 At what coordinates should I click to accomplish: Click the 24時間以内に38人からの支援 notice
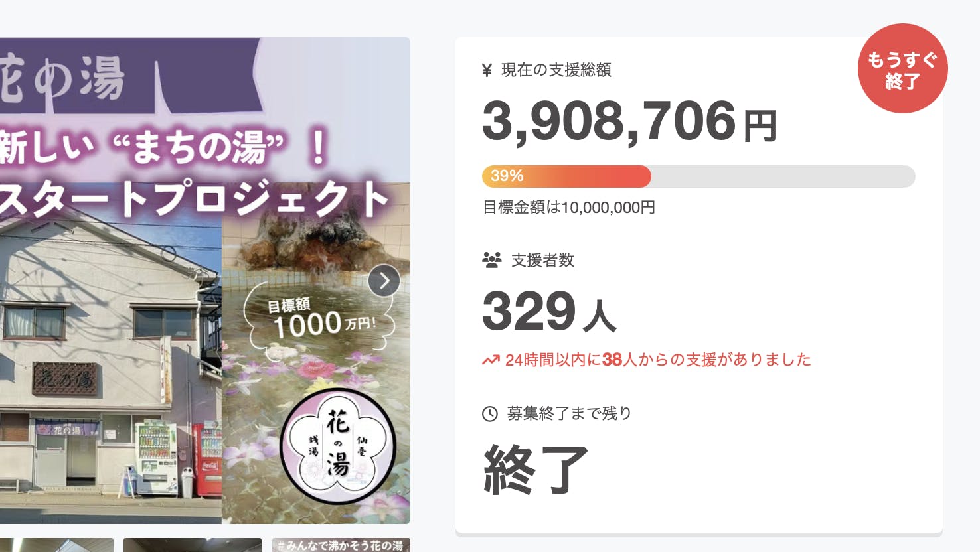657,360
